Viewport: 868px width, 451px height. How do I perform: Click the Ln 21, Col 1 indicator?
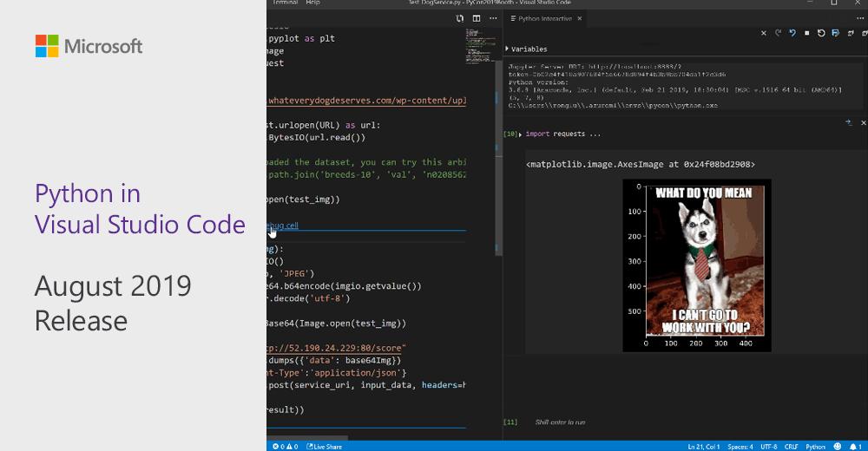pyautogui.click(x=704, y=446)
